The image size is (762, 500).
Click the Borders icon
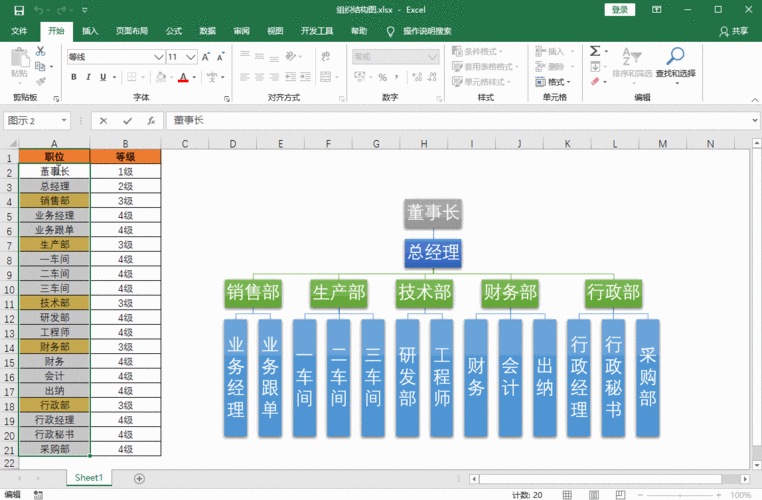[x=132, y=77]
